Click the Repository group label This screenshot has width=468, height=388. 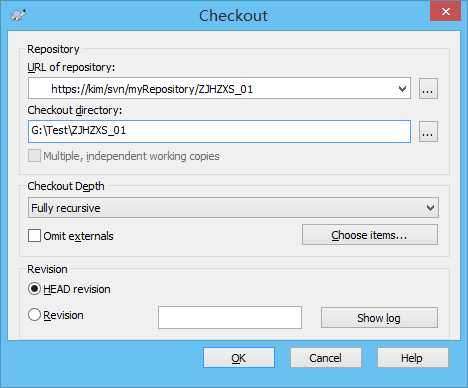tap(53, 49)
